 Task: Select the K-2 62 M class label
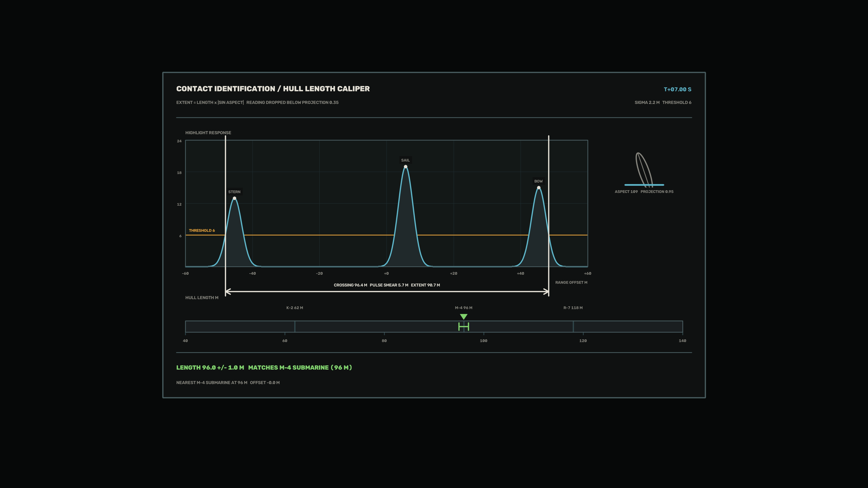[295, 308]
